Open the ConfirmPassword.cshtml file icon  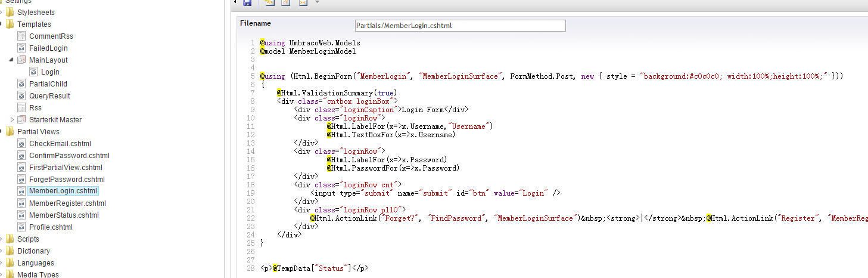[21, 155]
